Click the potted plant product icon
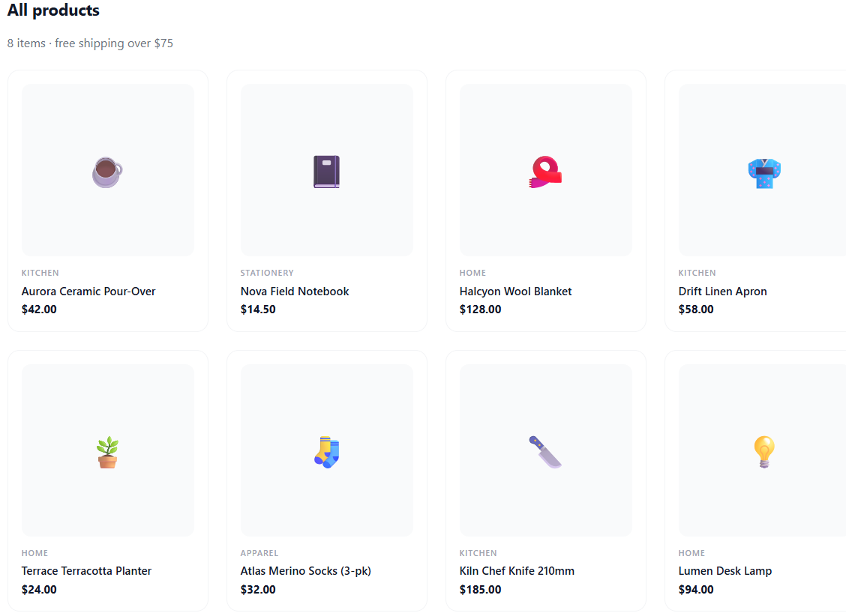 coord(107,452)
